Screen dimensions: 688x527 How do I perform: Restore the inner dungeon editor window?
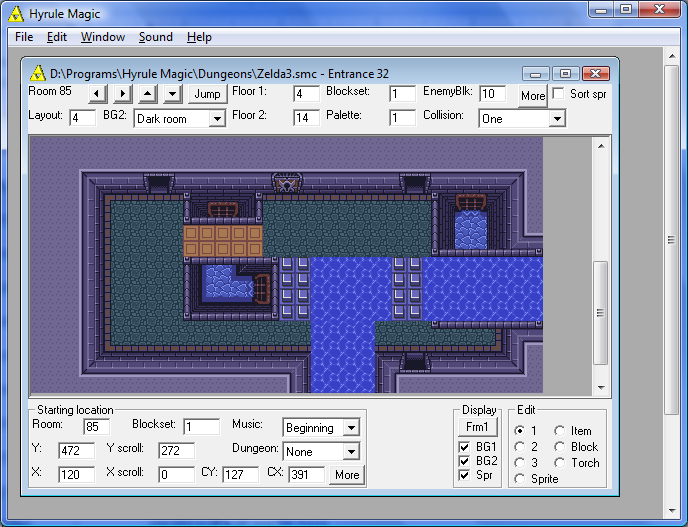pos(565,74)
